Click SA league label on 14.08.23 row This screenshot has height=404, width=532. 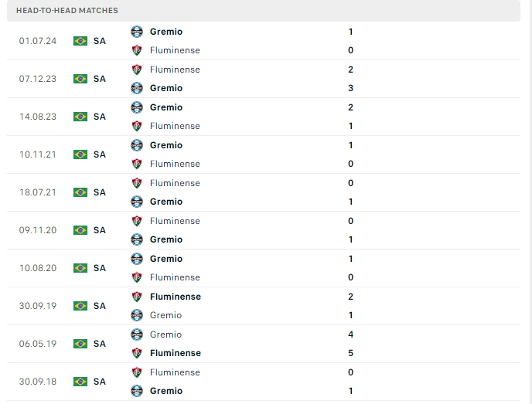pos(100,117)
